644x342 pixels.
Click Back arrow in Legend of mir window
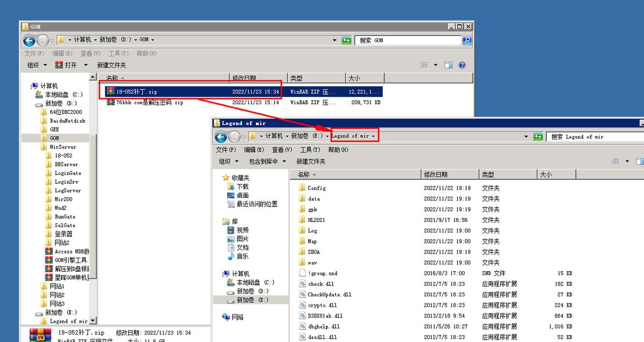pyautogui.click(x=221, y=137)
